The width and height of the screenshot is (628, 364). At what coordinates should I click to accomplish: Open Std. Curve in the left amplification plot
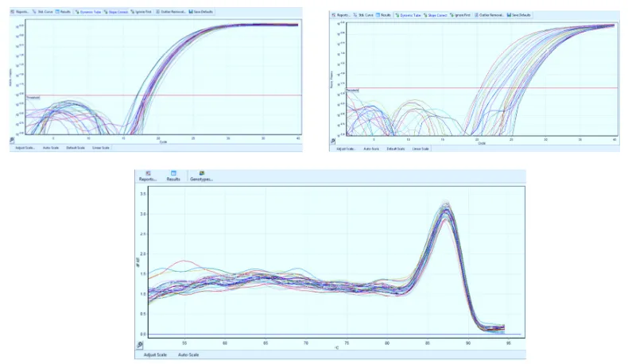click(43, 12)
